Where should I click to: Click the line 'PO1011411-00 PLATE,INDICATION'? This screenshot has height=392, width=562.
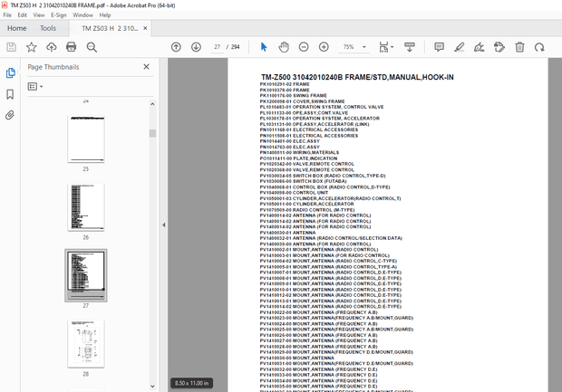[298, 158]
